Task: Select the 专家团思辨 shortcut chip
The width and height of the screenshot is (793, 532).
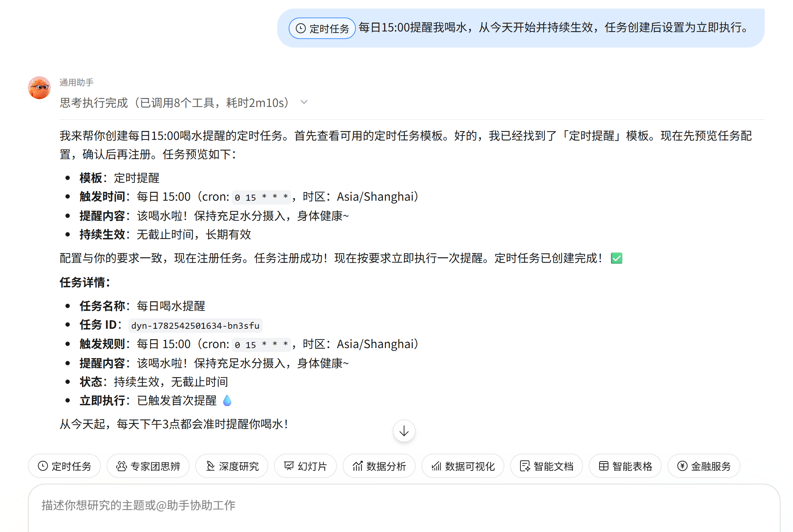Action: 148,466
